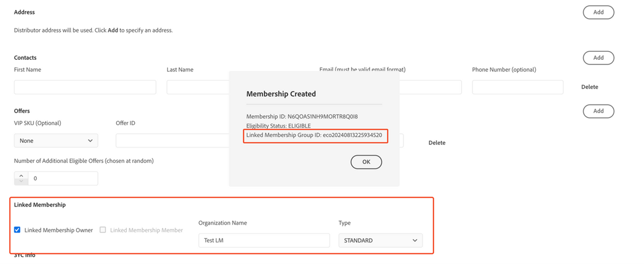Expand the Type dropdown showing STANDARD
The width and height of the screenshot is (644, 264).
[380, 240]
